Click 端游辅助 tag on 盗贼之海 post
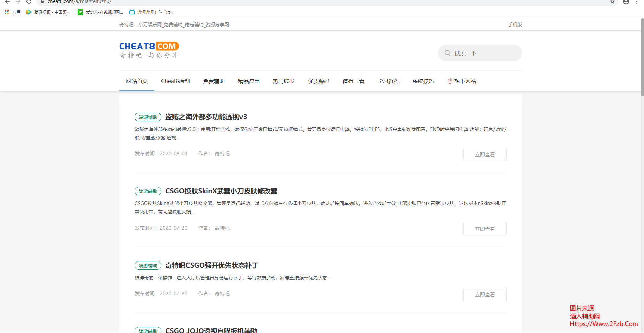Screen dimensions: 644x333 click(148, 117)
